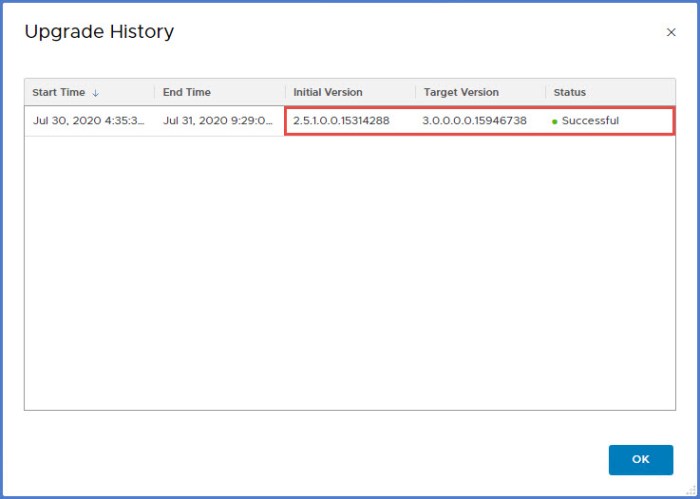Click target version 3.0.0.0.0.15946738
Viewport: 700px width, 499px height.
(x=475, y=121)
